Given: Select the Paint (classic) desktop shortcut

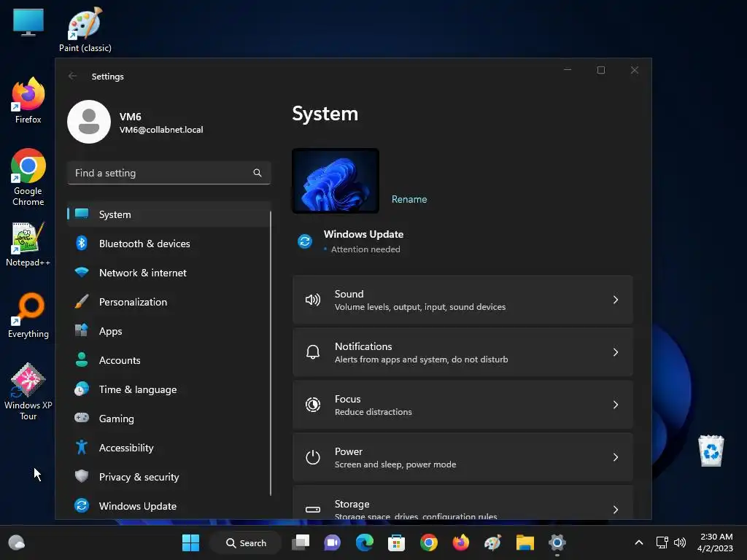Looking at the screenshot, I should (85, 29).
